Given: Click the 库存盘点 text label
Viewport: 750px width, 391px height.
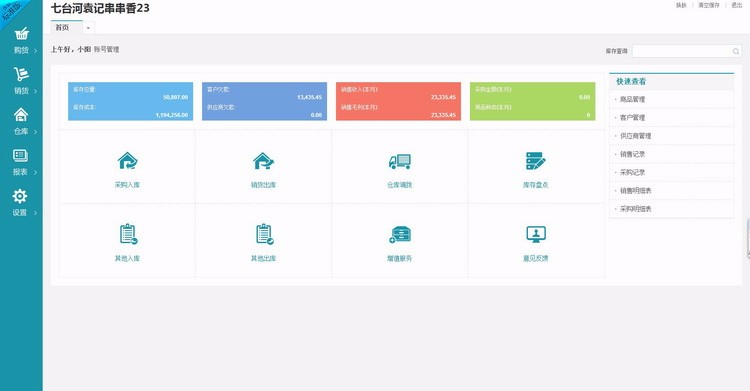Looking at the screenshot, I should [535, 185].
